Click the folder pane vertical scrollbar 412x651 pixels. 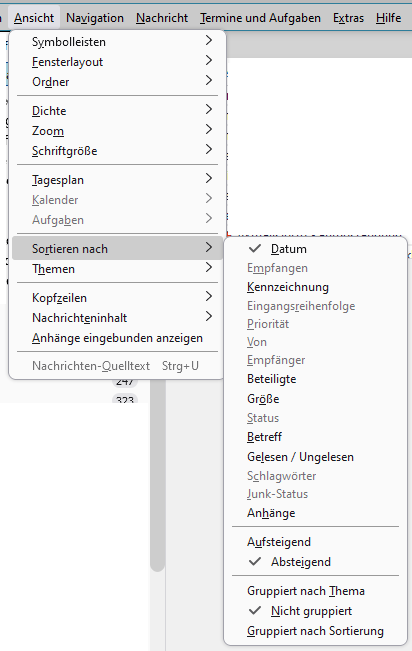pos(157,473)
